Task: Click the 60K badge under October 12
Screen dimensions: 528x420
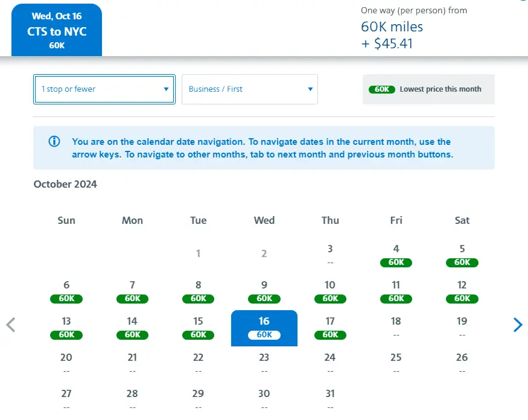Action: (462, 299)
